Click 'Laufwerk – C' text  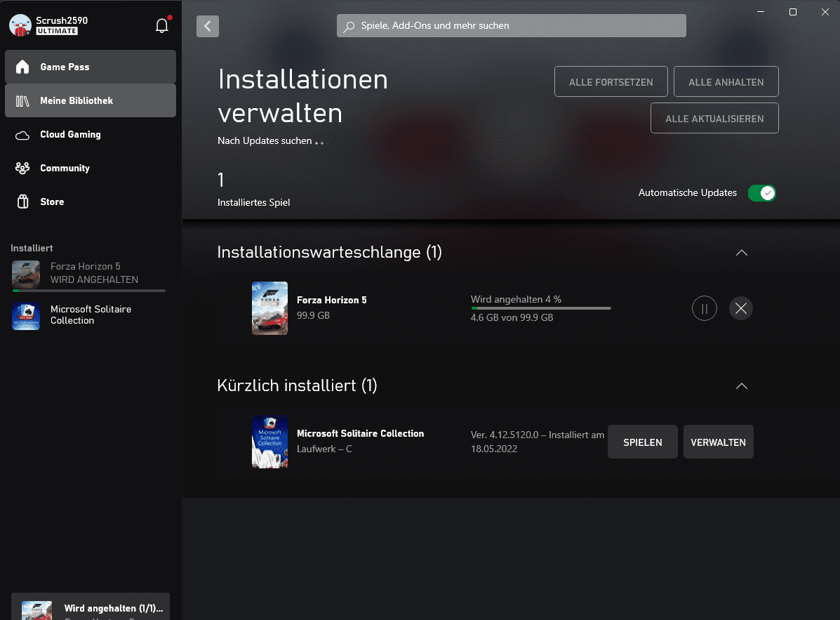pyautogui.click(x=324, y=449)
